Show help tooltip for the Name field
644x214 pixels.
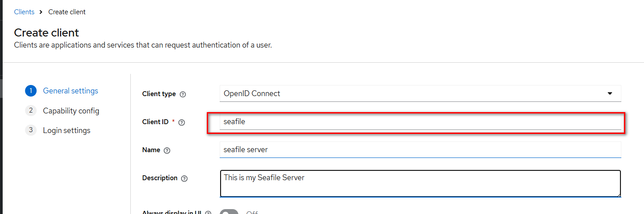(x=167, y=150)
